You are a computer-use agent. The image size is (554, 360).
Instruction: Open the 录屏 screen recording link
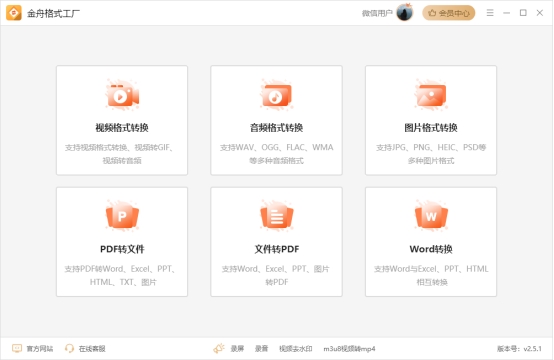237,349
